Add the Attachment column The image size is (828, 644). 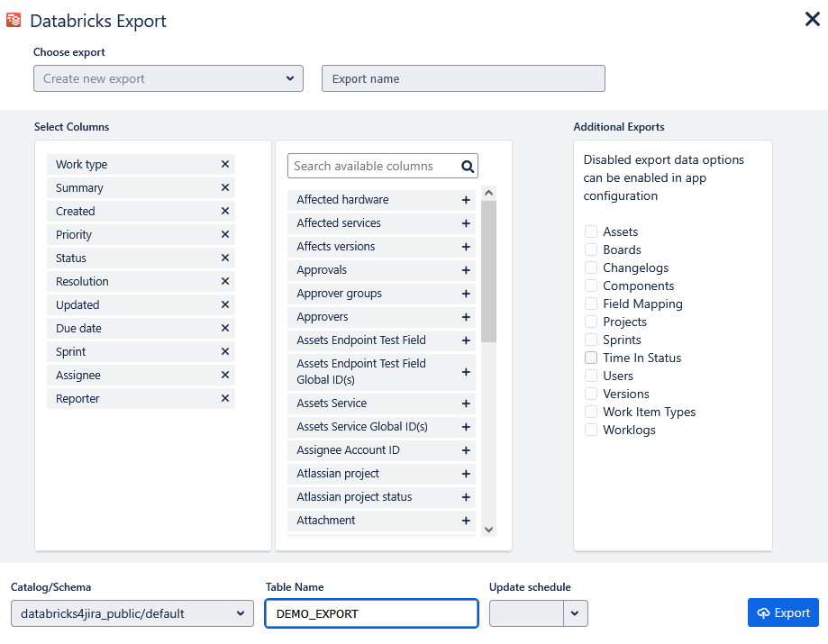click(466, 521)
